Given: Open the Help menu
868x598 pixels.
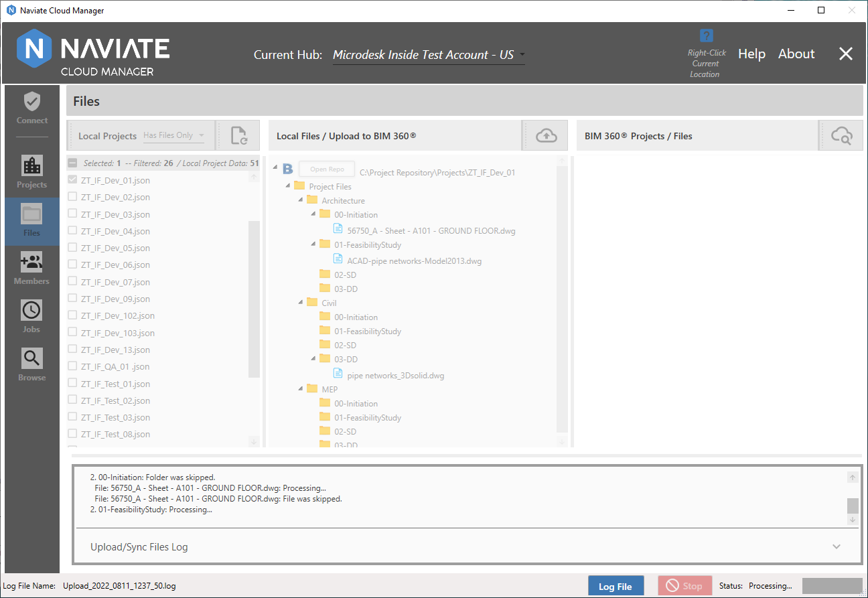Looking at the screenshot, I should point(751,54).
